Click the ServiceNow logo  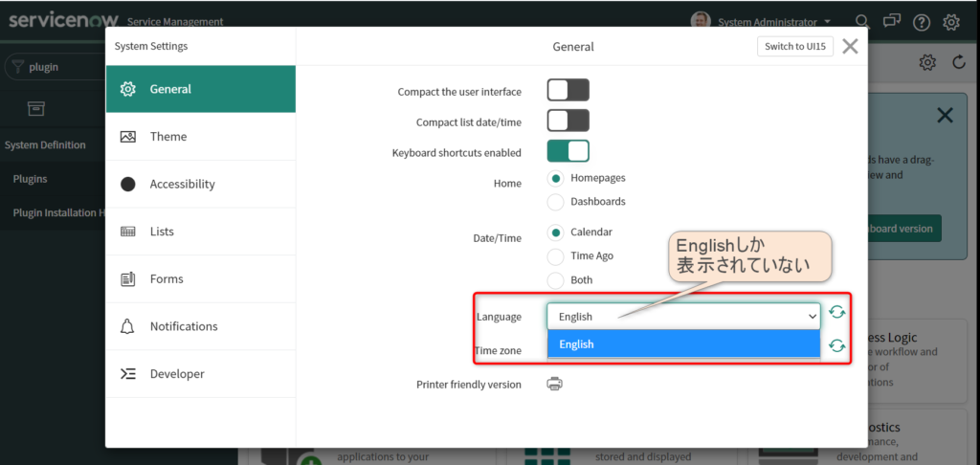(x=64, y=21)
